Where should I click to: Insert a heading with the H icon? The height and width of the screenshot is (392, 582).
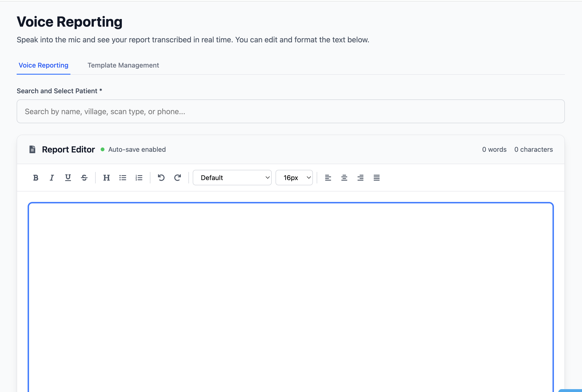pyautogui.click(x=107, y=177)
